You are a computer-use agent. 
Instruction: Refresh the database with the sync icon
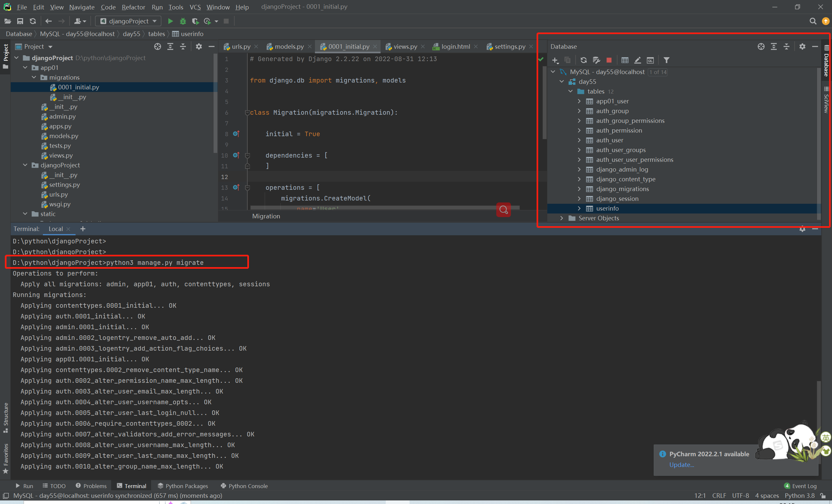(x=583, y=60)
